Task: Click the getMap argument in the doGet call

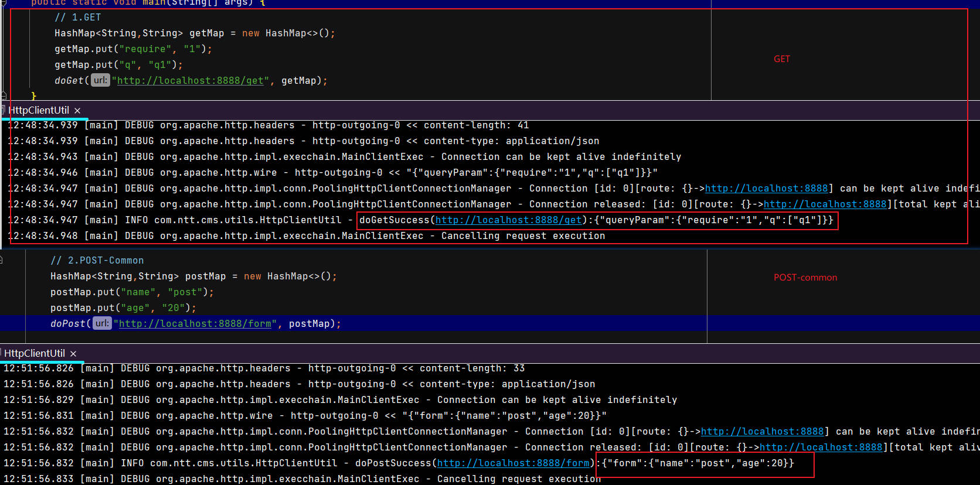Action: point(299,80)
